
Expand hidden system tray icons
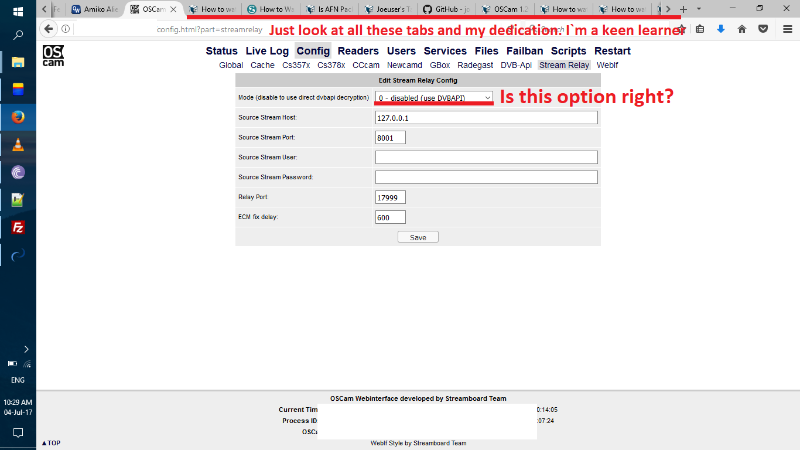click(26, 349)
